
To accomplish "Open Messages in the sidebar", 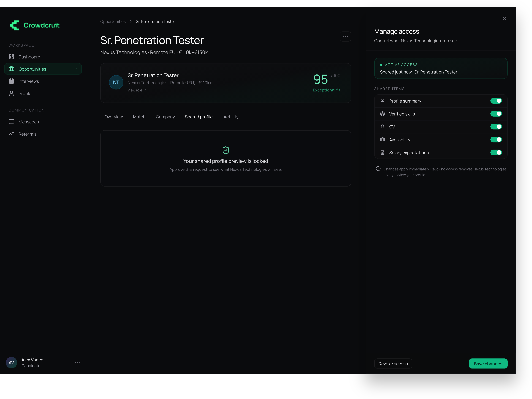I will [x=43, y=122].
